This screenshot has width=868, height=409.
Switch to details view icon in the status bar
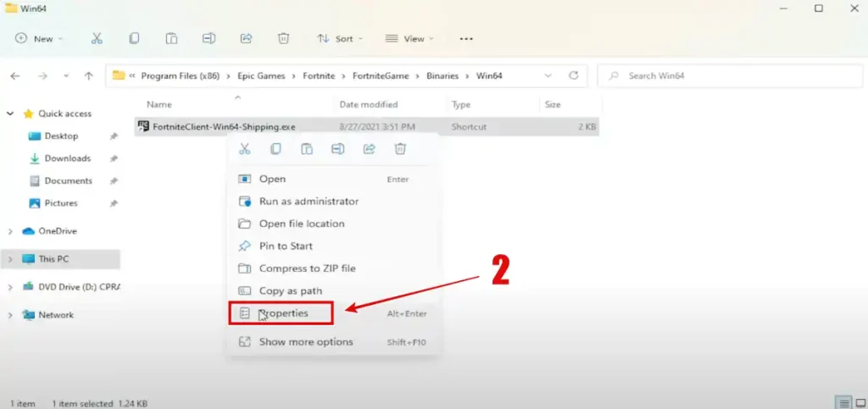click(x=843, y=403)
